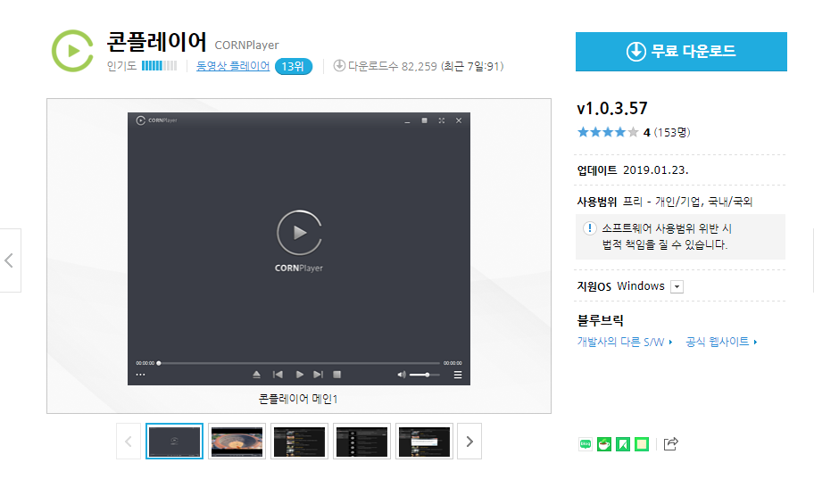Select the first thumbnail of the main player

(174, 442)
